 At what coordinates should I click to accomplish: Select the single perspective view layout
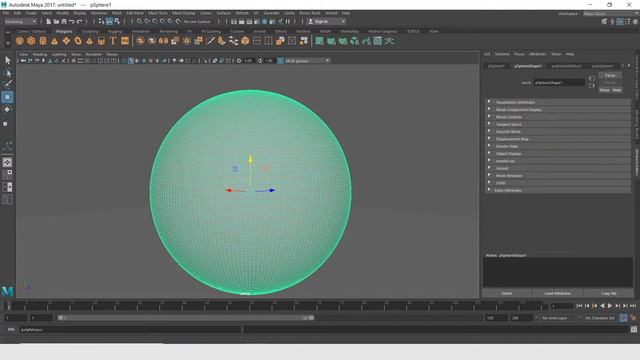click(7, 162)
